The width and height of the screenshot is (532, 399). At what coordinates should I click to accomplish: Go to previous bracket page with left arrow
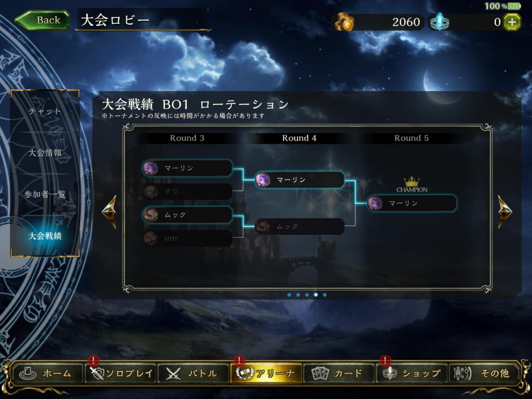click(x=109, y=212)
